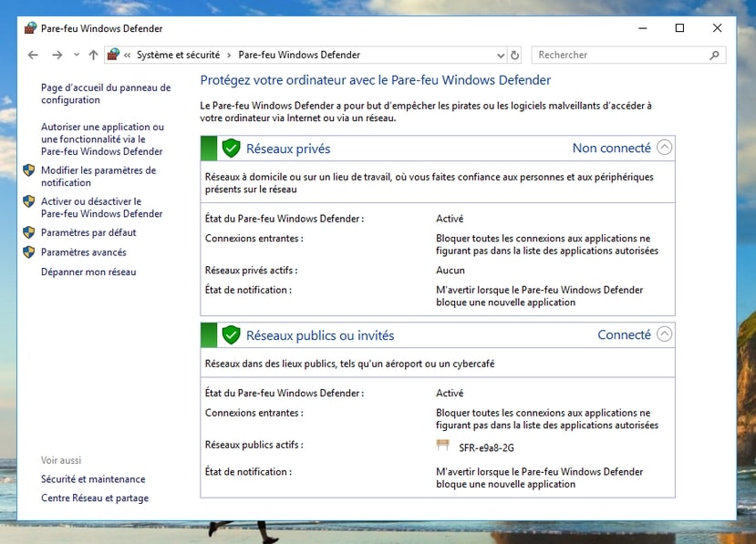Go back using the Back arrow
The height and width of the screenshot is (544, 756).
(33, 55)
